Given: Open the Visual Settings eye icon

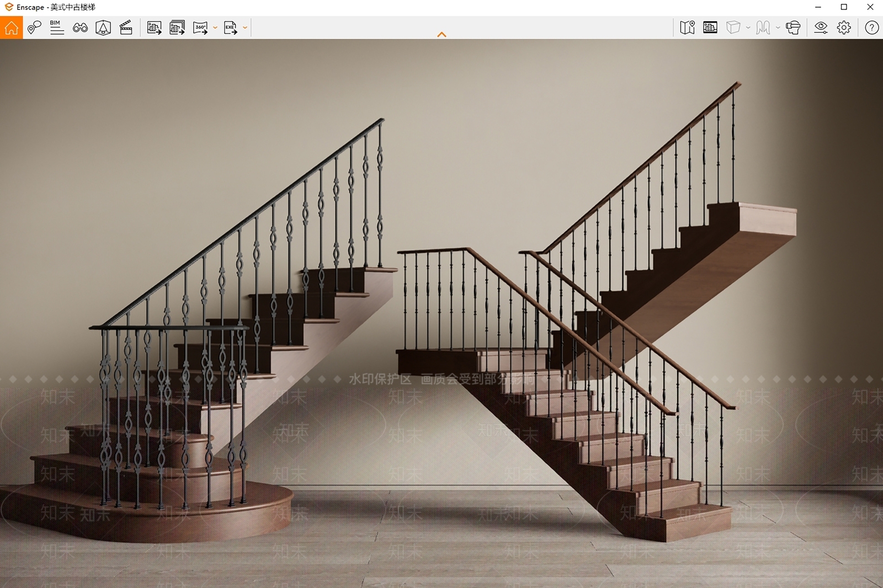Looking at the screenshot, I should (821, 28).
